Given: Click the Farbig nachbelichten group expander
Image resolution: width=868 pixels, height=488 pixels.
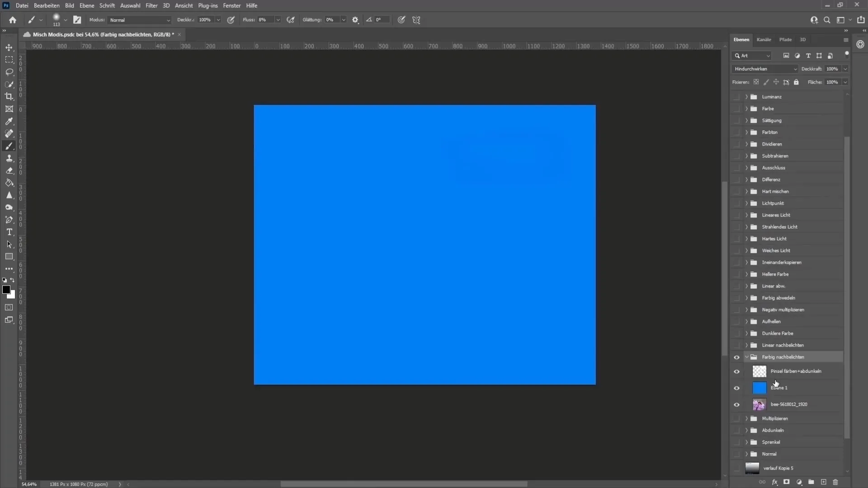Looking at the screenshot, I should 746,357.
